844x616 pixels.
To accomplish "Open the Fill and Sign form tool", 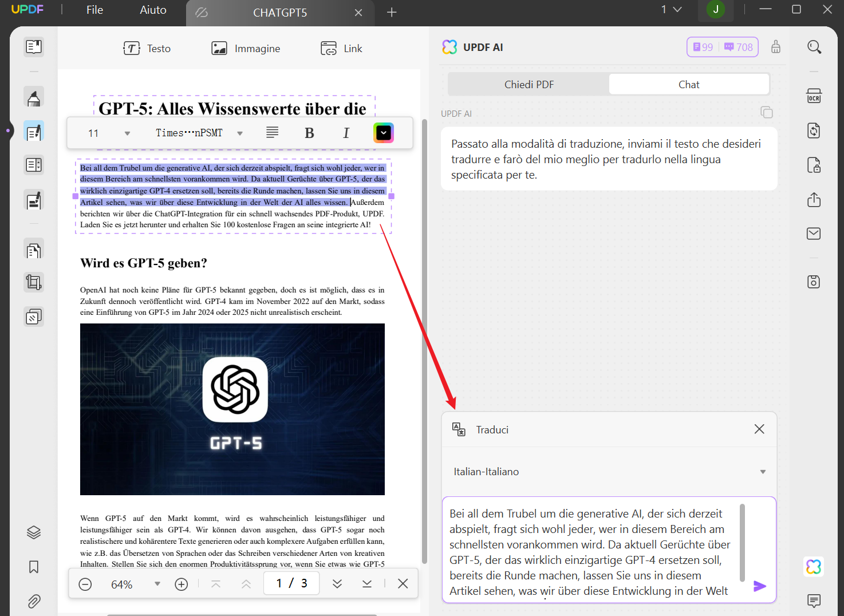I will point(34,200).
